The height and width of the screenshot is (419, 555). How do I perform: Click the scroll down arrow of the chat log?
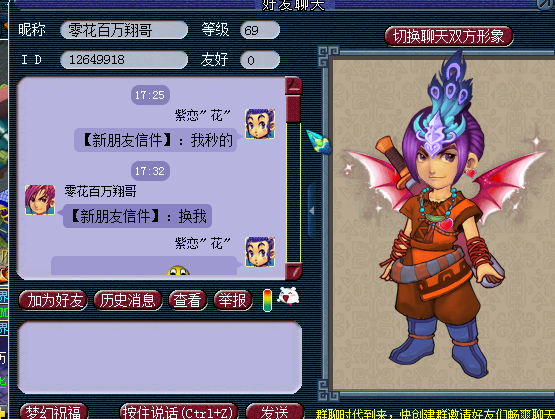293,271
